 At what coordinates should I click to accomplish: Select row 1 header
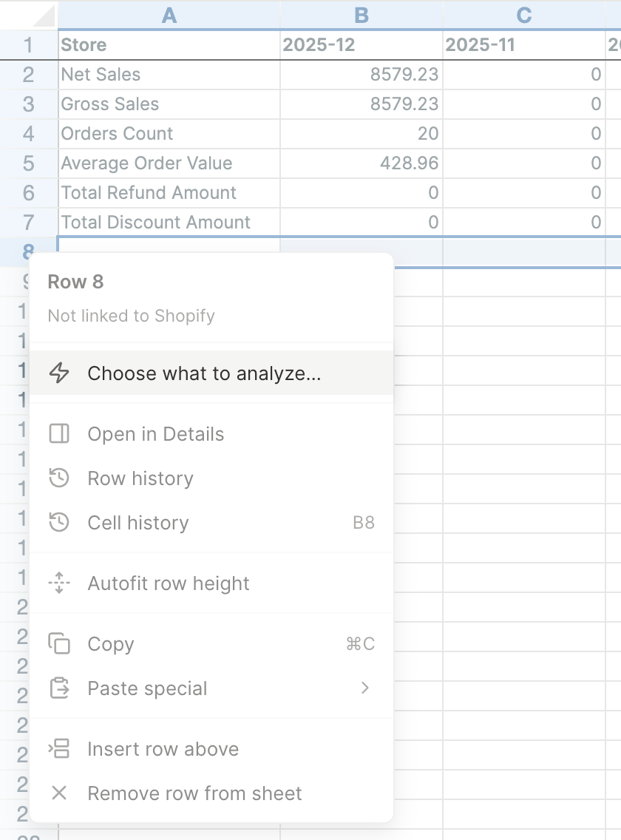28,44
